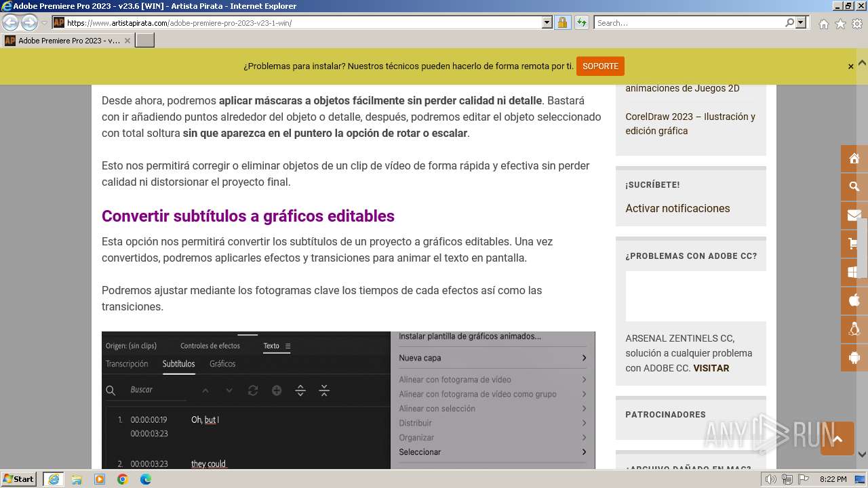Click the Internet Explorer taskbar icon
868x488 pixels.
[x=53, y=479]
